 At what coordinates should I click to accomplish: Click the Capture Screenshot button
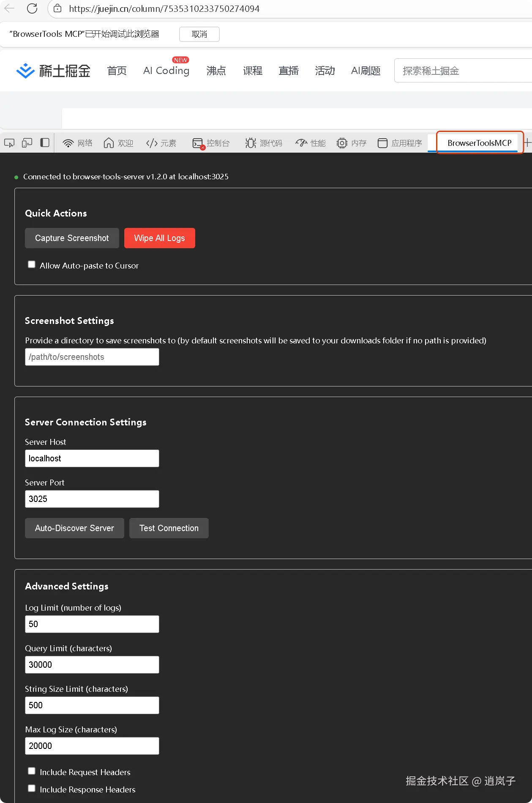coord(72,238)
